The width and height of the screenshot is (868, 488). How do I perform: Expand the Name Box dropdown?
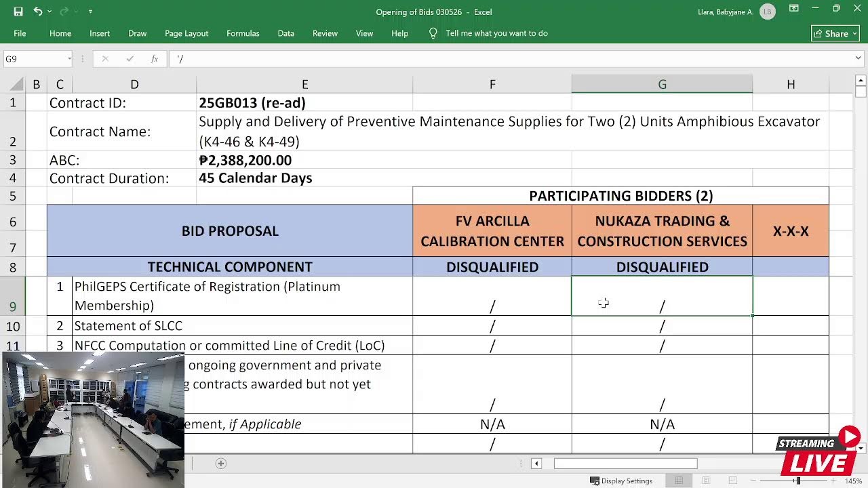coord(69,59)
